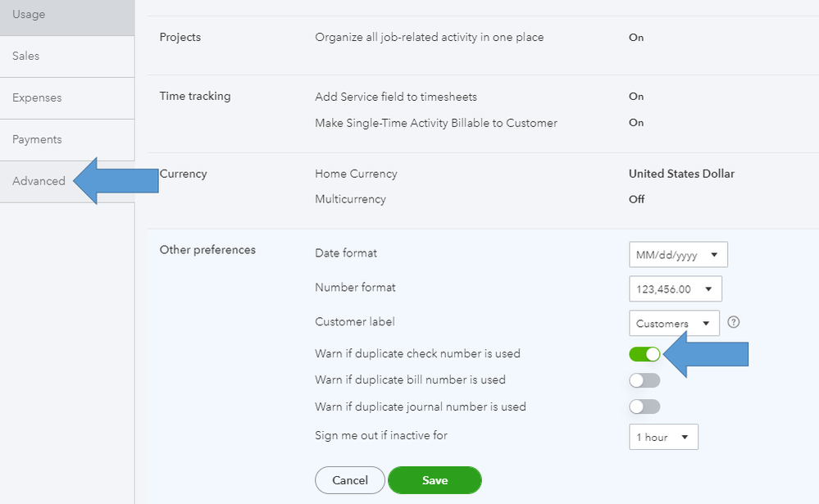Click the Save button
The height and width of the screenshot is (504, 819).
(x=435, y=480)
